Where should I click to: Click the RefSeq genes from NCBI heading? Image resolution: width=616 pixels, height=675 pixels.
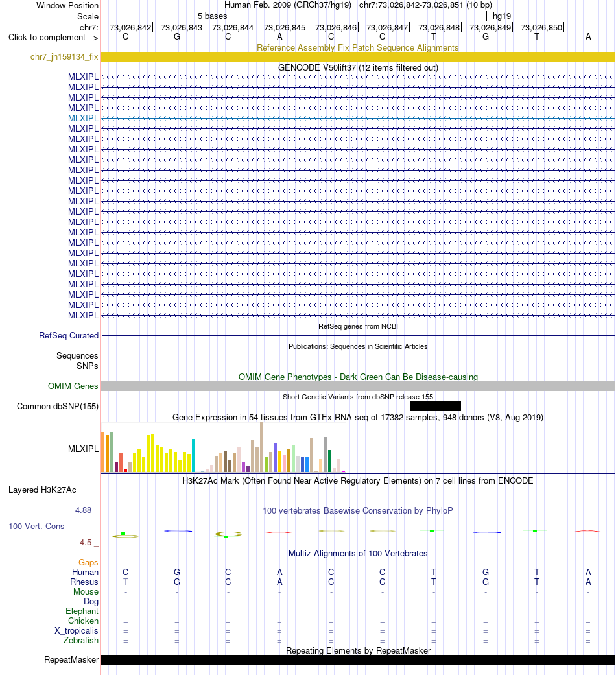(358, 326)
